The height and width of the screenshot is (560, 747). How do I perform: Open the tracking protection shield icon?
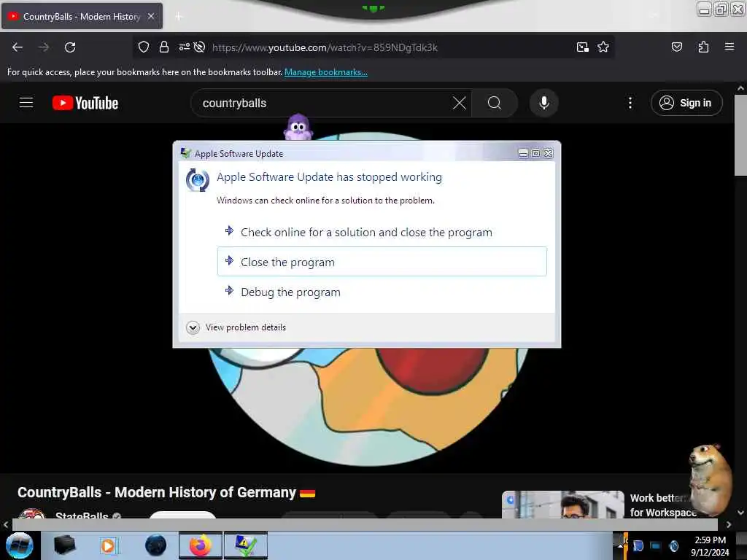click(144, 47)
